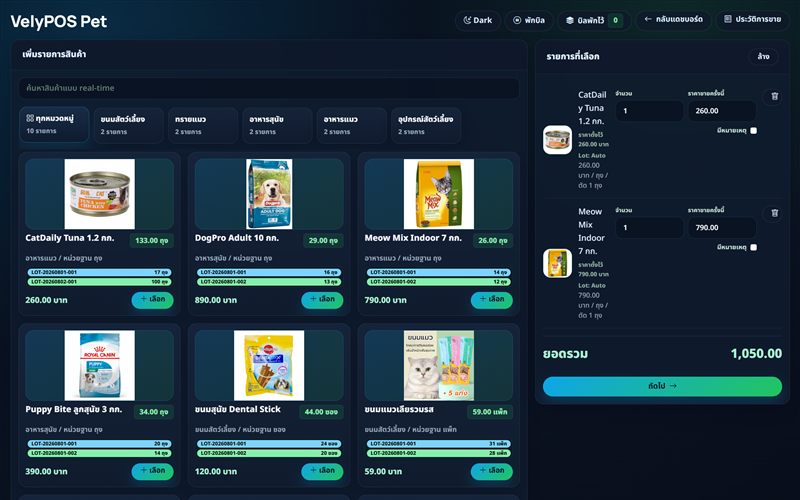Click DogPro Adult lot LOT-20260801-002 bar

point(269,282)
